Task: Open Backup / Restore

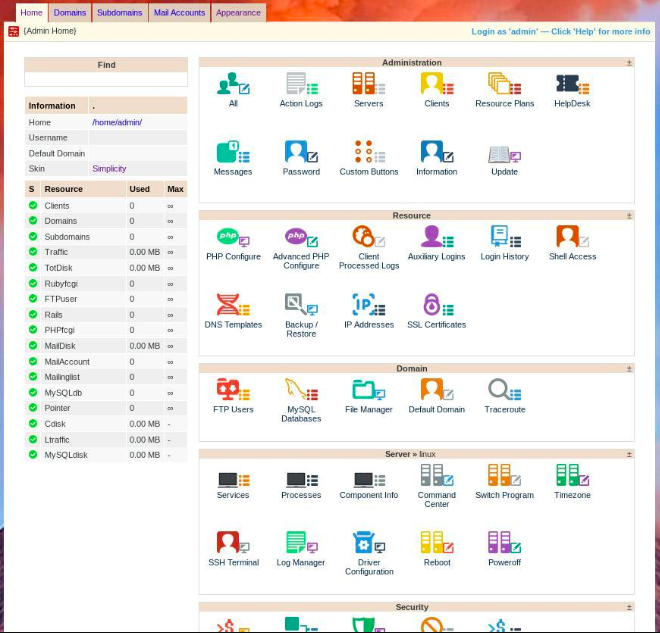Action: click(301, 305)
